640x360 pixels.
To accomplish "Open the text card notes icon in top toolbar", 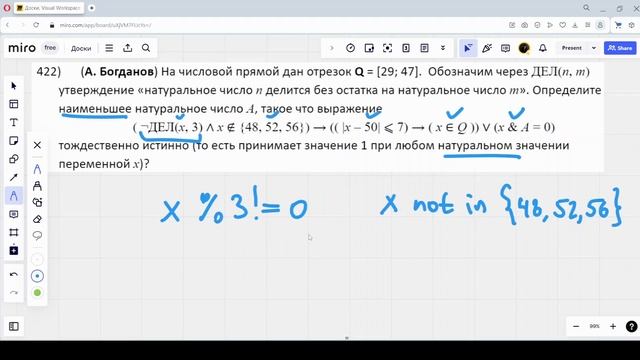I will (424, 48).
